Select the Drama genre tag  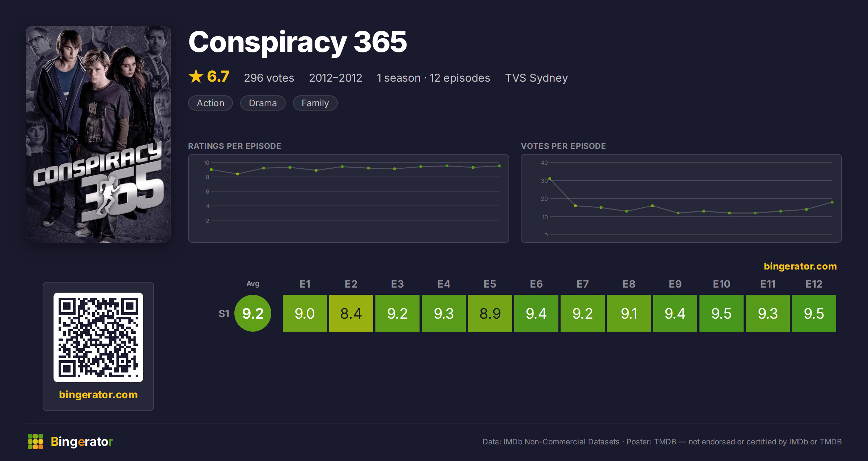point(263,103)
